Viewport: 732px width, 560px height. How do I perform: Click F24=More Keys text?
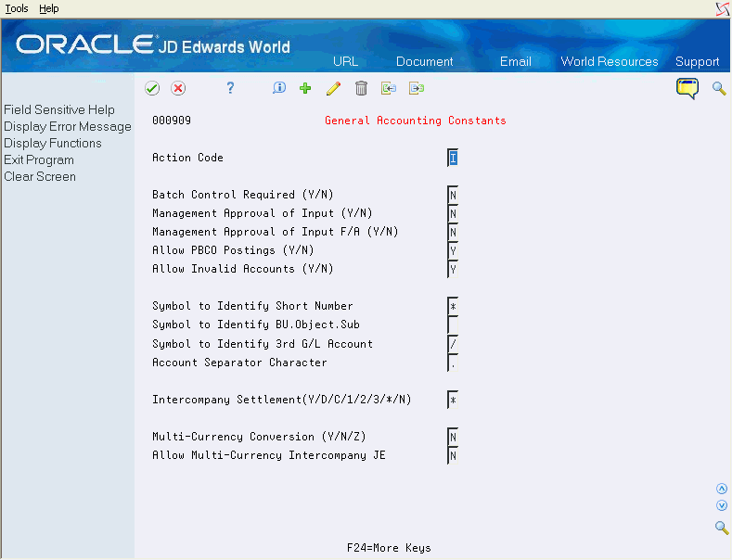(389, 548)
